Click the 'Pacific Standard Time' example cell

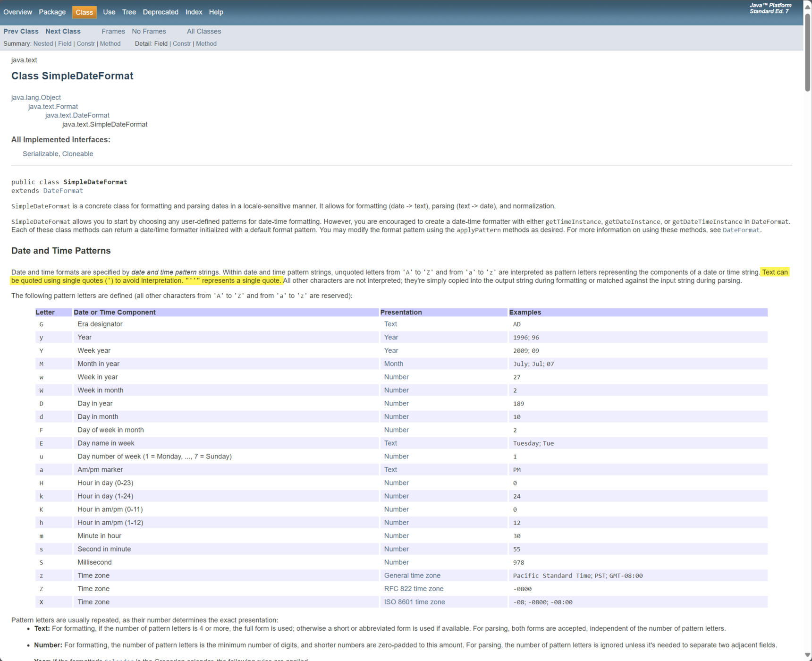638,576
